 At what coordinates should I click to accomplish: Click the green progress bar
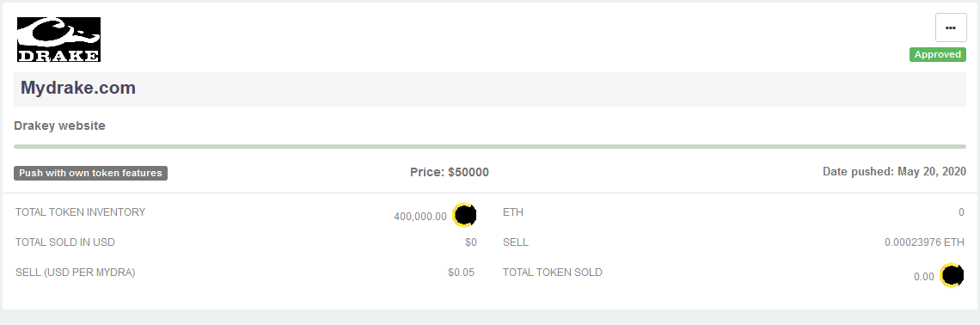[x=490, y=146]
